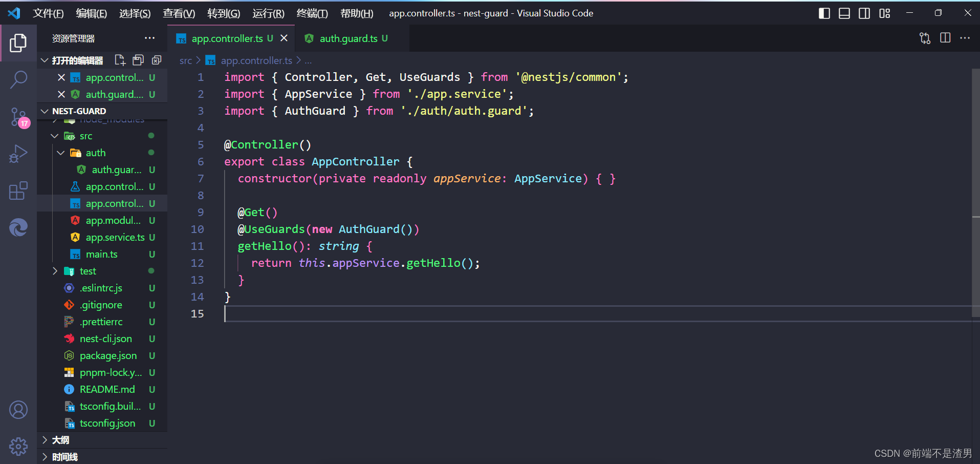The height and width of the screenshot is (464, 980).
Task: Open the 终端(T) menu
Action: click(312, 13)
